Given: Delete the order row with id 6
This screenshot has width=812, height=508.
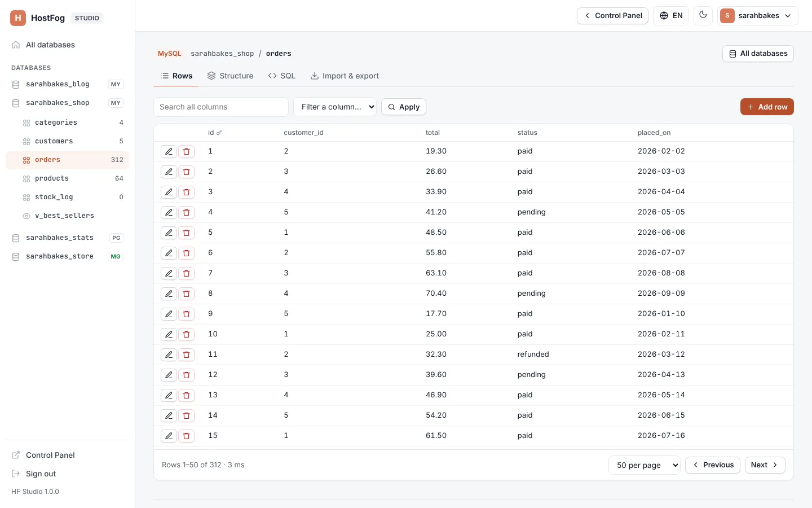Looking at the screenshot, I should coord(187,253).
